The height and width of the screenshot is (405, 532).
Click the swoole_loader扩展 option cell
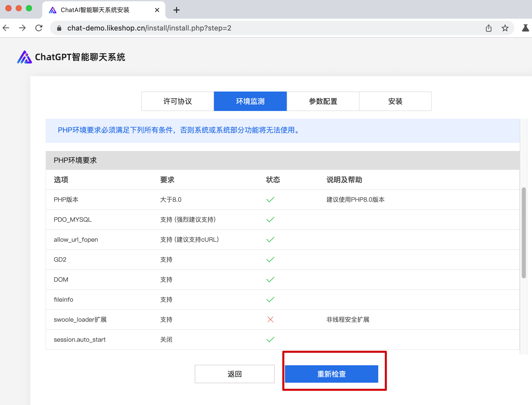80,319
